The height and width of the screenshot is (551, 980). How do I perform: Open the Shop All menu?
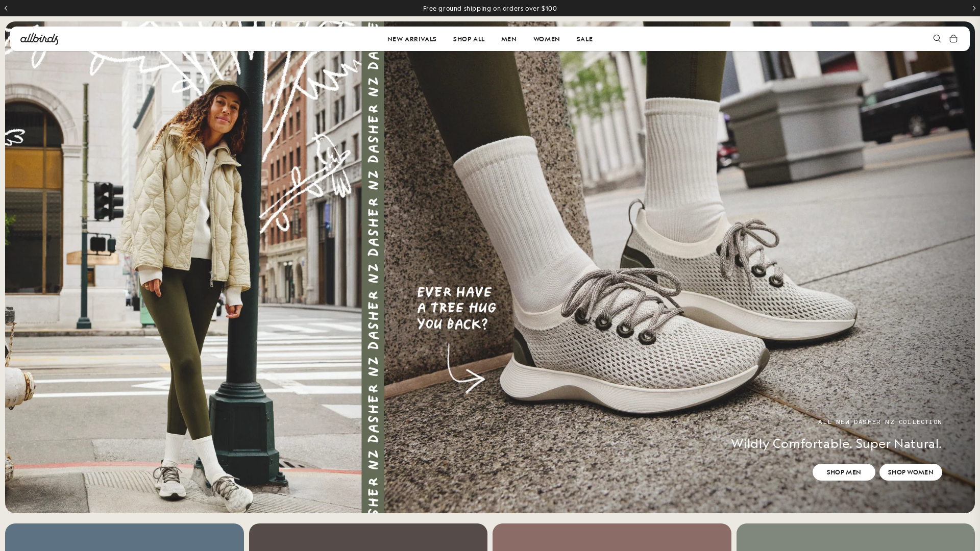pos(469,39)
